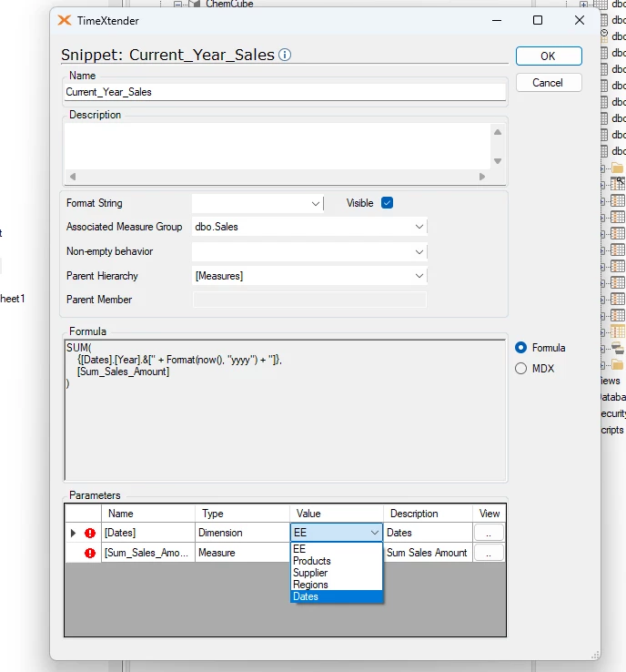Click the Description scrollbar right arrow
Screen dimensions: 626x672
pyautogui.click(x=482, y=177)
